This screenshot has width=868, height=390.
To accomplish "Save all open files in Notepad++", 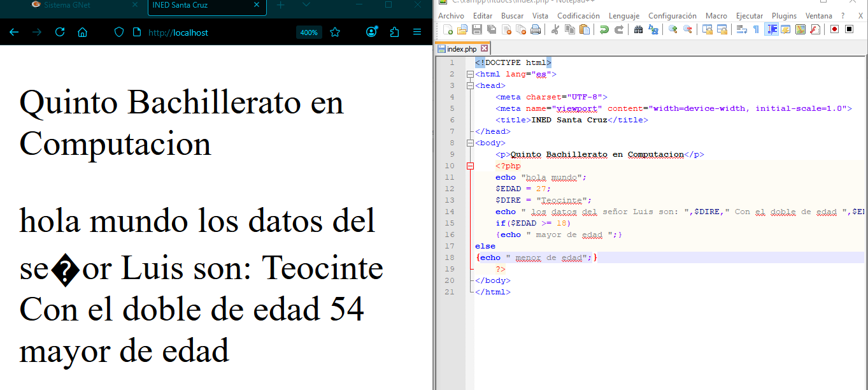I will tap(492, 29).
